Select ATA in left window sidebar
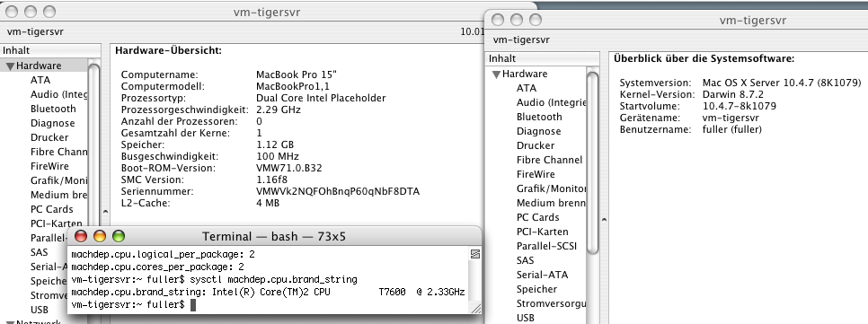This screenshot has height=324, width=868. 40,80
